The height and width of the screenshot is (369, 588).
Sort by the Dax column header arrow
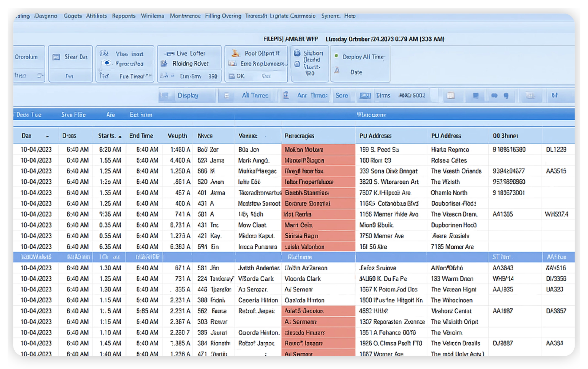(x=47, y=136)
